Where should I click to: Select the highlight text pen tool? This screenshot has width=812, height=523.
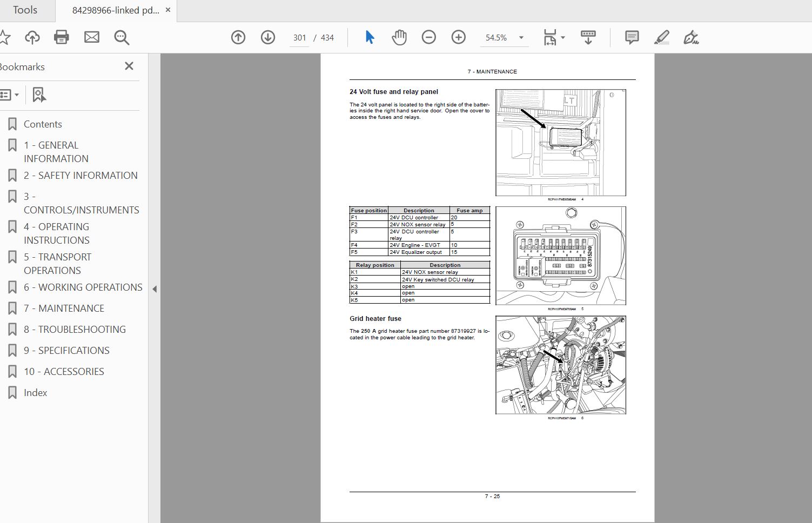[x=661, y=37]
